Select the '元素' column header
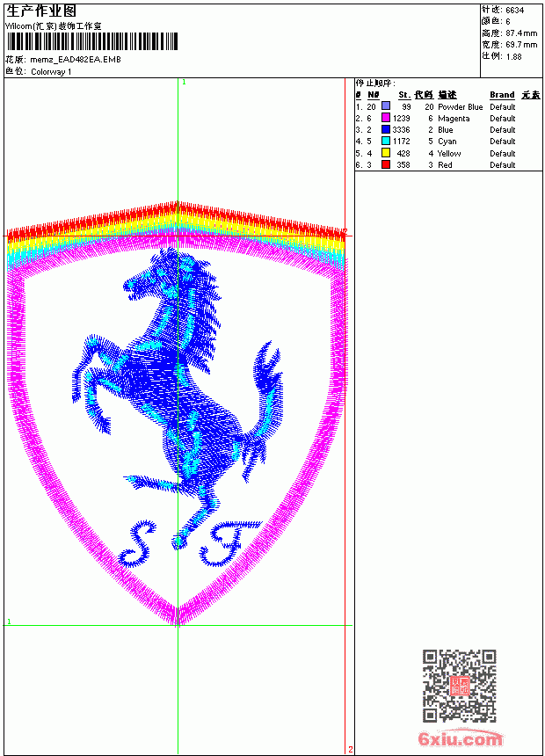Viewport: 545px width, 756px height. click(531, 95)
